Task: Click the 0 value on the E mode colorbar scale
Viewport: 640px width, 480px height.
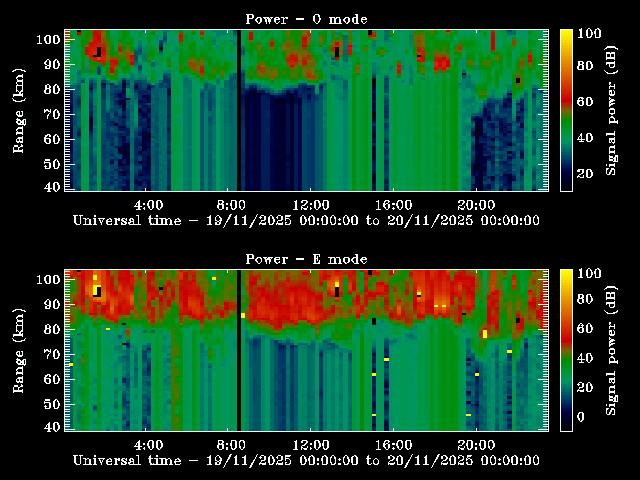Action: [x=582, y=418]
